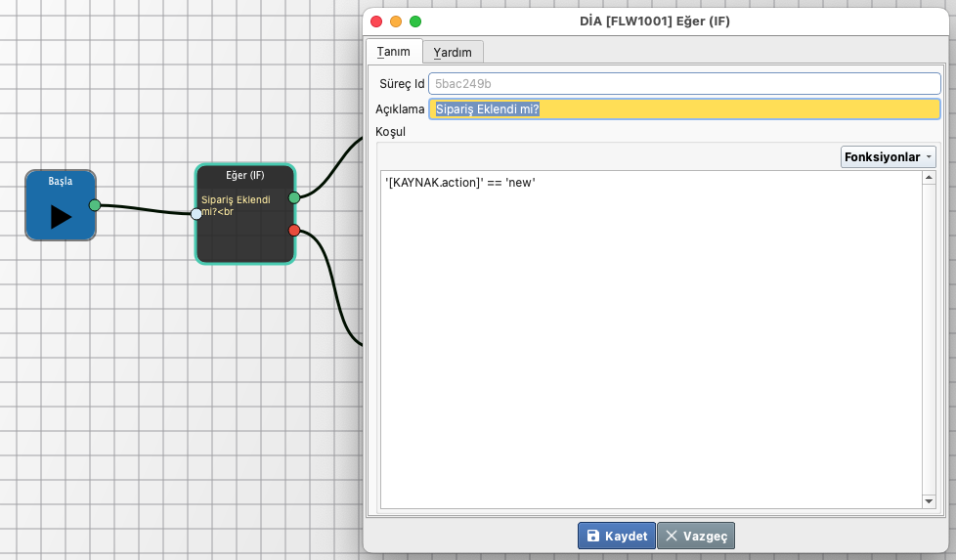Close the dialog with the red window button
The height and width of the screenshot is (560, 956).
(376, 22)
